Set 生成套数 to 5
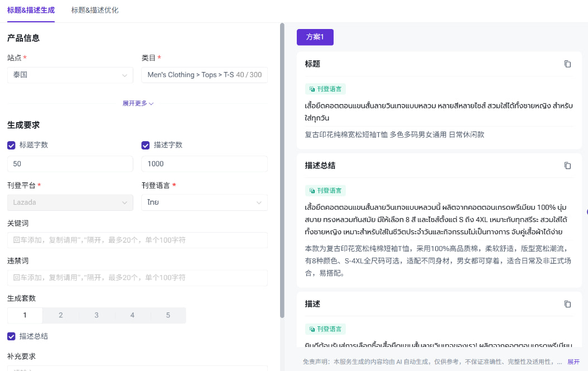This screenshot has width=588, height=371. click(x=168, y=315)
